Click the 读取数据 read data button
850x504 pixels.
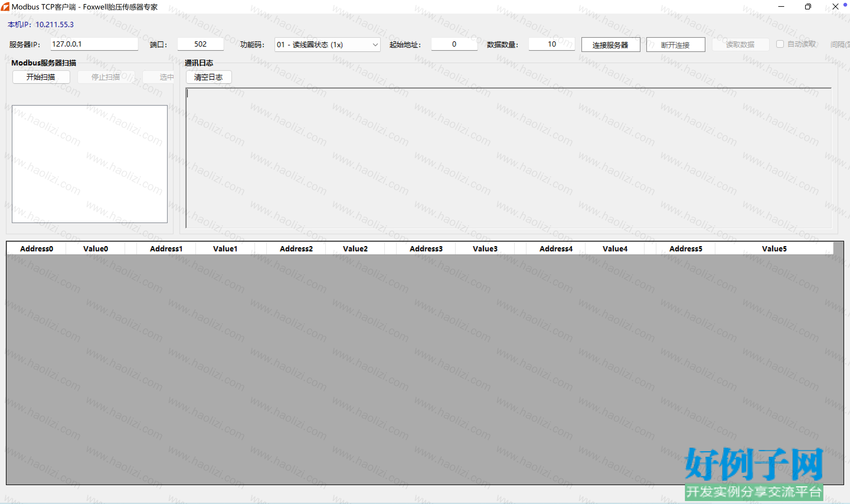click(x=740, y=45)
